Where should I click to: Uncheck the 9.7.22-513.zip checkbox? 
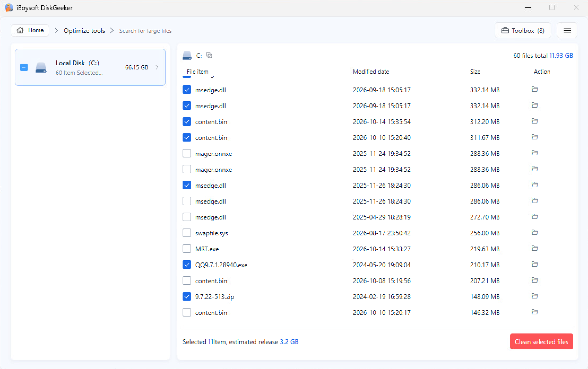pos(187,297)
